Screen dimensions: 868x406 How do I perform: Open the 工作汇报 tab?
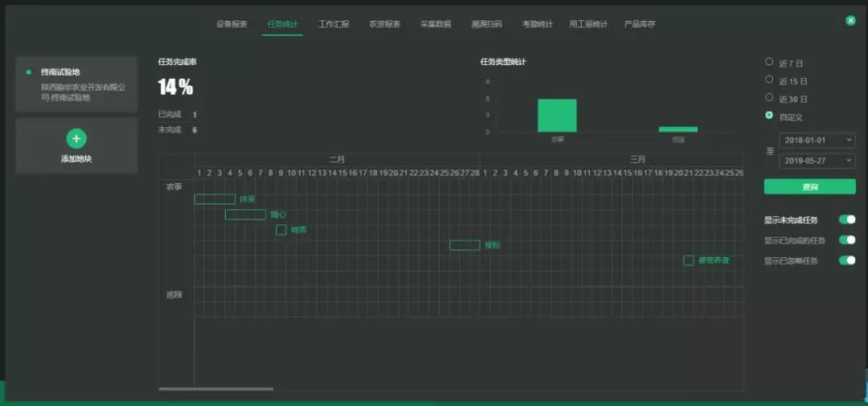[334, 24]
